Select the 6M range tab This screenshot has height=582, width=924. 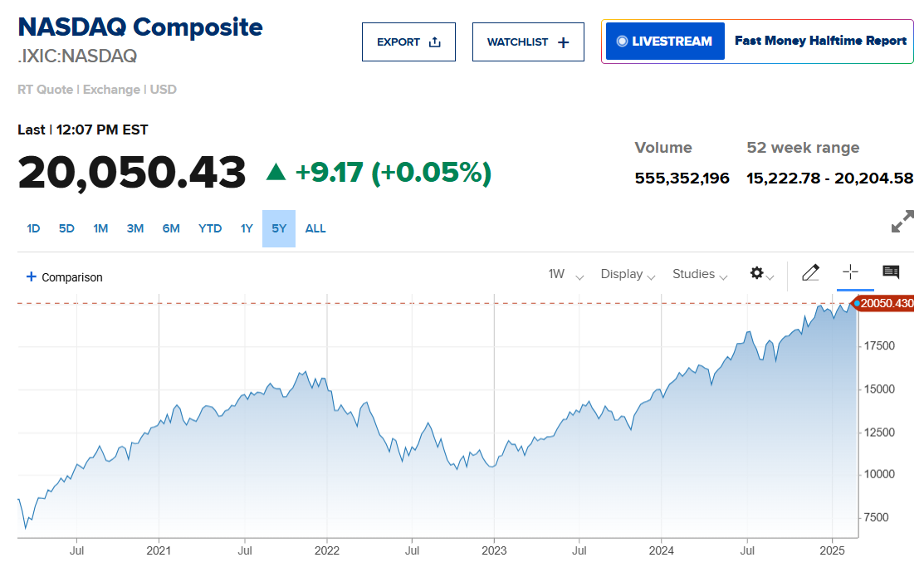(171, 228)
